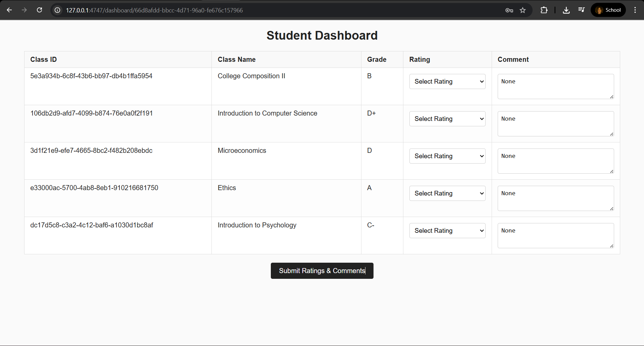
Task: Click the browser back arrow
Action: pyautogui.click(x=9, y=10)
